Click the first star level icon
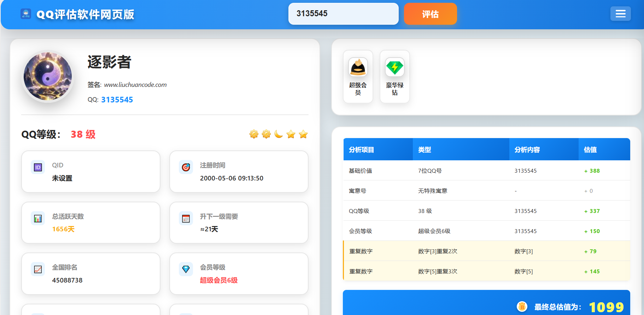 (x=291, y=134)
